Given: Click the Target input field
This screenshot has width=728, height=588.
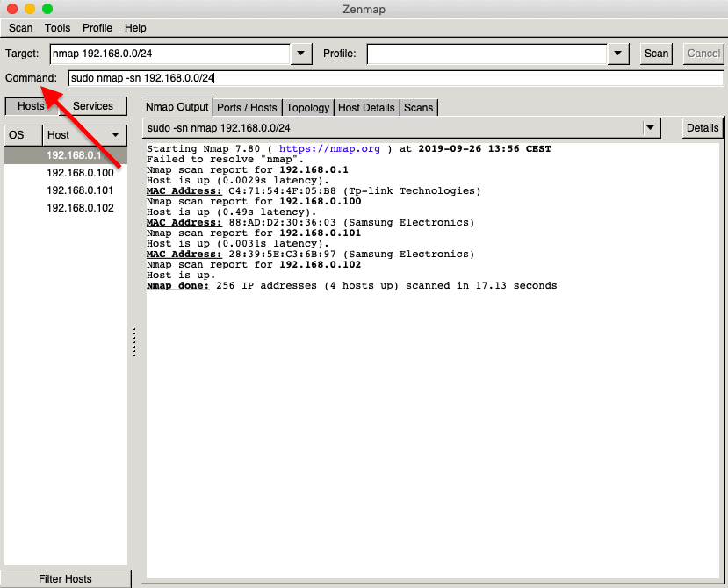Looking at the screenshot, I should [x=170, y=54].
